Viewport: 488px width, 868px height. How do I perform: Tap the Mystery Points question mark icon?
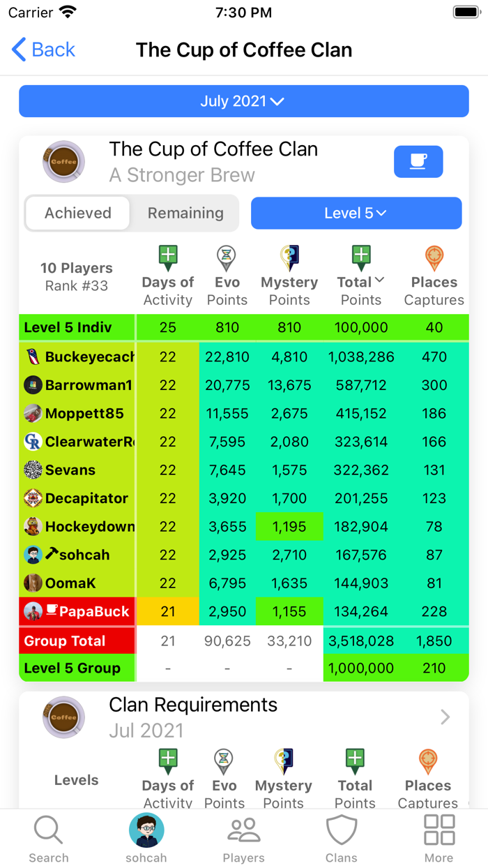point(289,257)
